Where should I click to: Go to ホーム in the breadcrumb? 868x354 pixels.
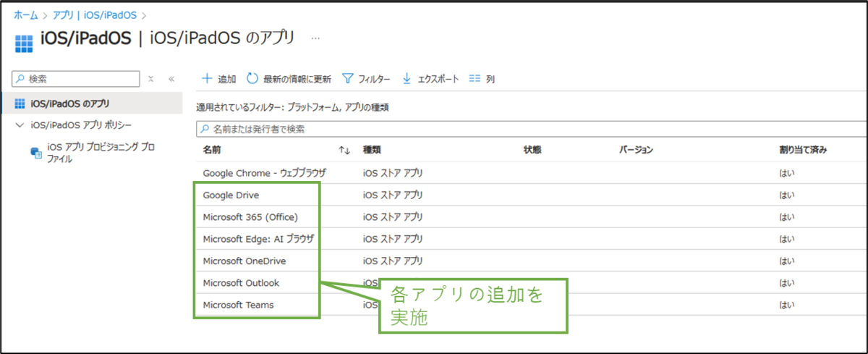pyautogui.click(x=26, y=14)
